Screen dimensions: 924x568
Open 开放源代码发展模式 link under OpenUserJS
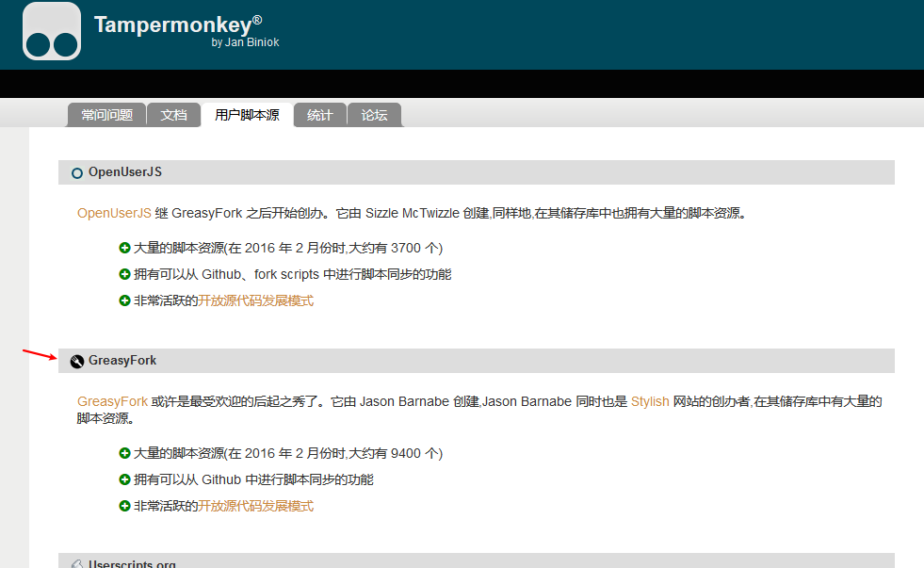[x=256, y=300]
